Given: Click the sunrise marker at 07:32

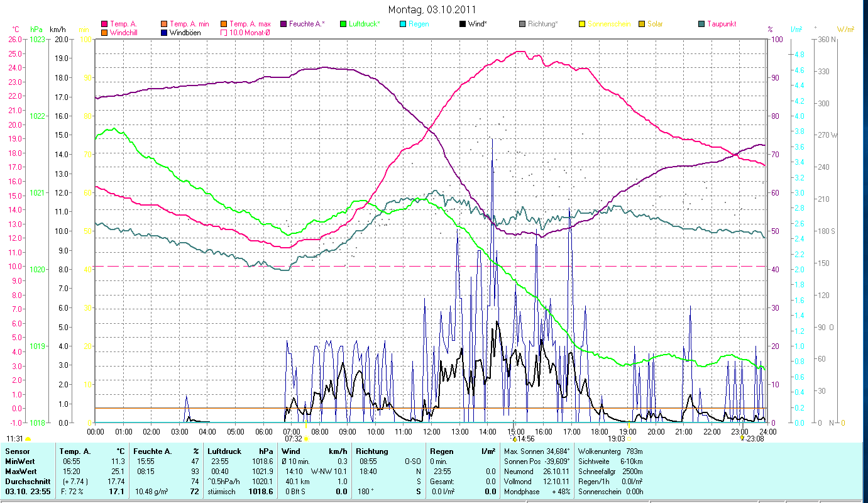Looking at the screenshot, I should tap(305, 439).
